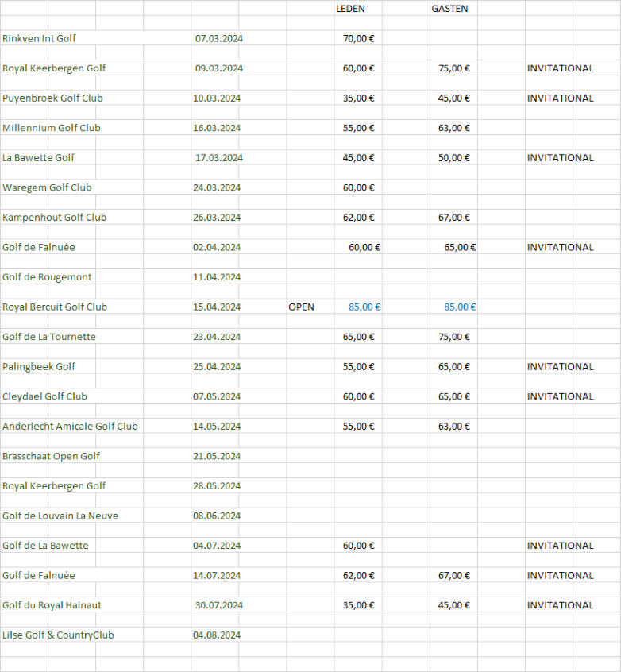This screenshot has height=672, width=621.
Task: Click the date 26.03.2024
Action: click(x=217, y=218)
